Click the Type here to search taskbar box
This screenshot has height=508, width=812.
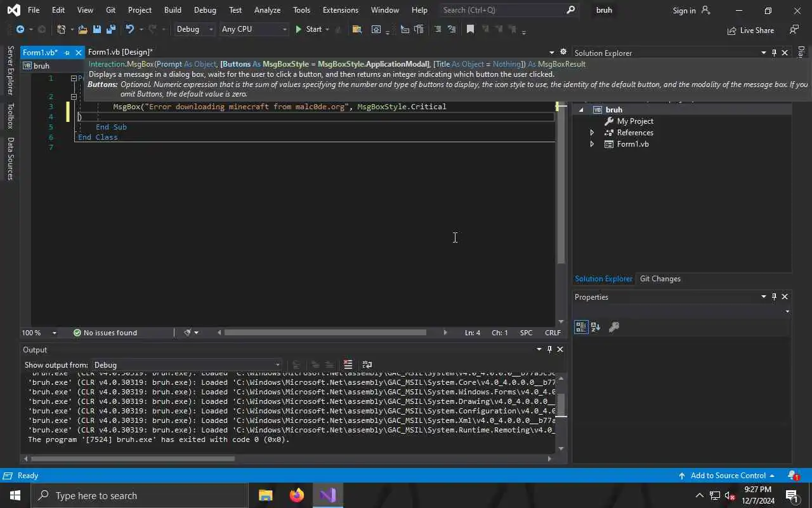(140, 495)
